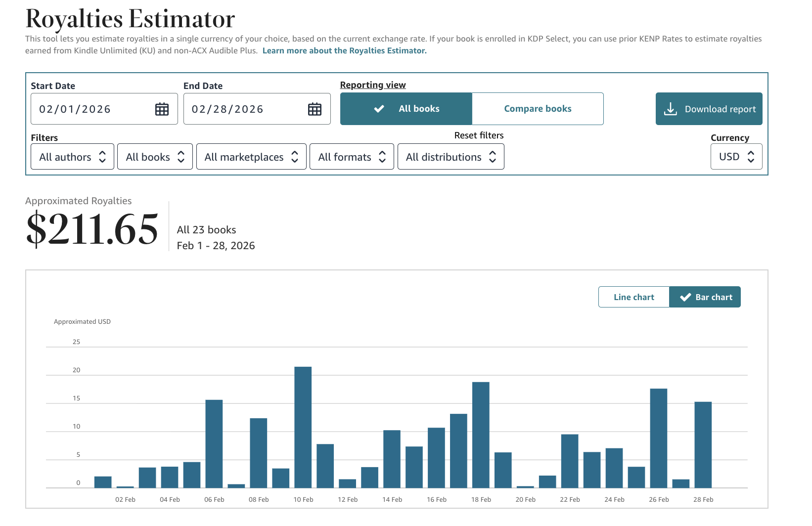Click the up-down arrows beside All authors
The width and height of the screenshot is (812, 526).
point(102,157)
